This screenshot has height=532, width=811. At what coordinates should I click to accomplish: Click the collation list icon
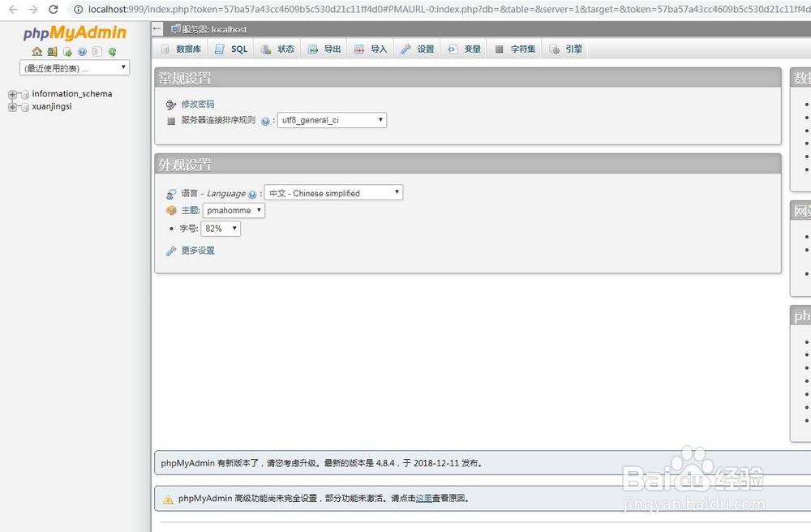point(171,121)
